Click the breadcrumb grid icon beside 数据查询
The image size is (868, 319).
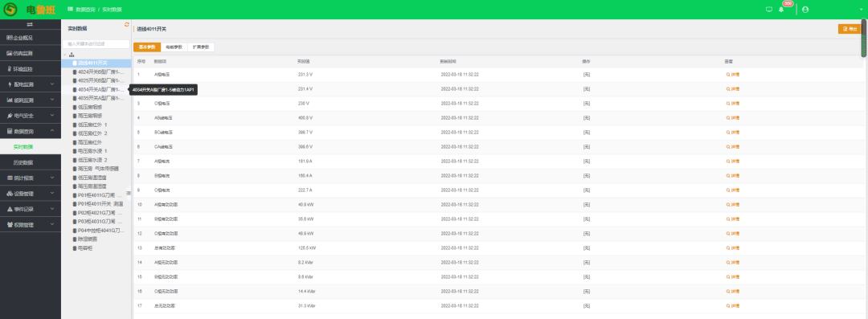(x=70, y=10)
